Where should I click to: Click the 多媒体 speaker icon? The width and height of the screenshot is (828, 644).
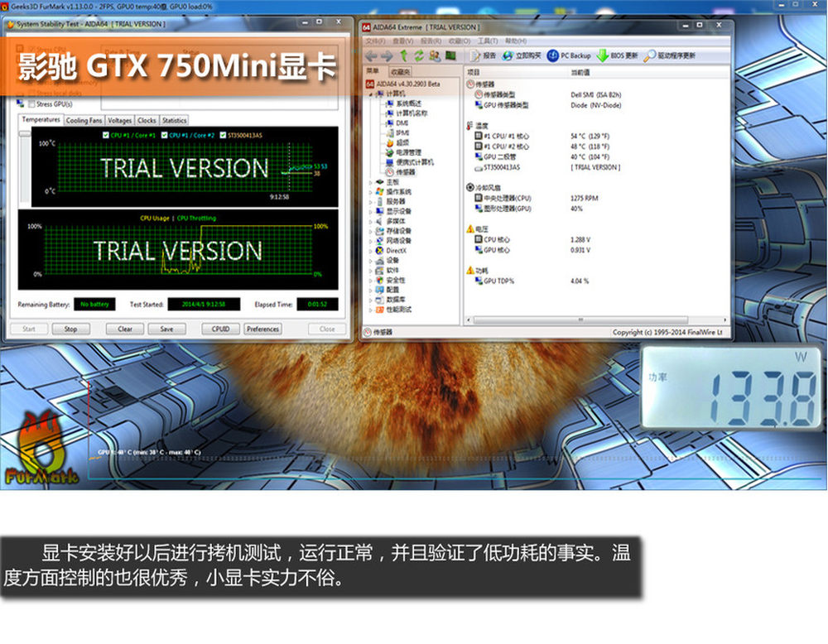(379, 221)
